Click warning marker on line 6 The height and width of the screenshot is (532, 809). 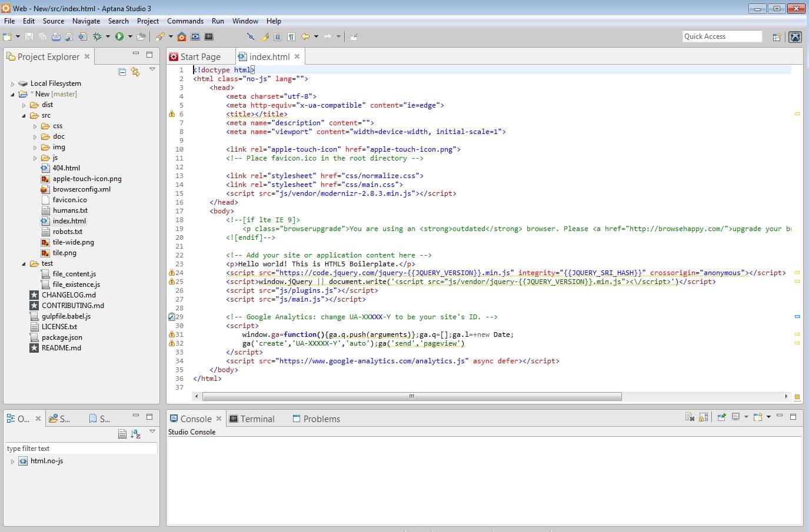(x=172, y=114)
